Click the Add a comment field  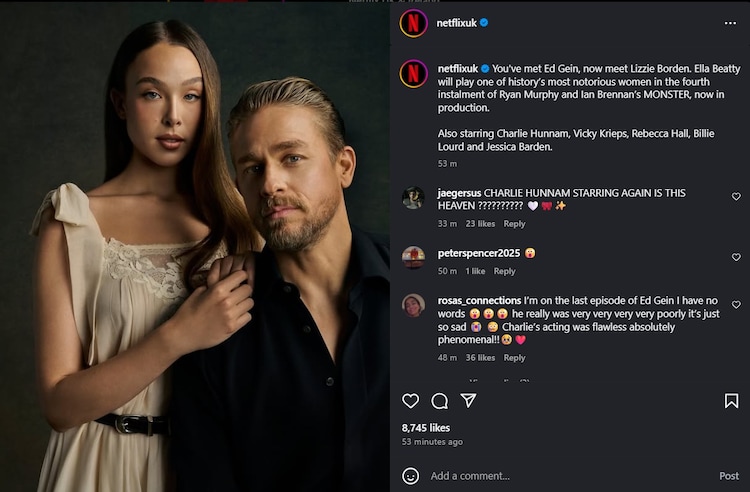pos(560,476)
